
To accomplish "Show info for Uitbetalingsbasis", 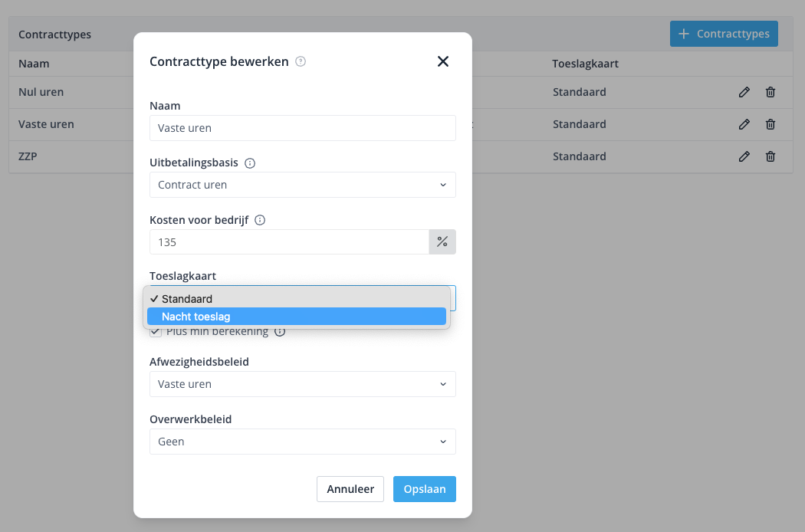I will (x=249, y=163).
